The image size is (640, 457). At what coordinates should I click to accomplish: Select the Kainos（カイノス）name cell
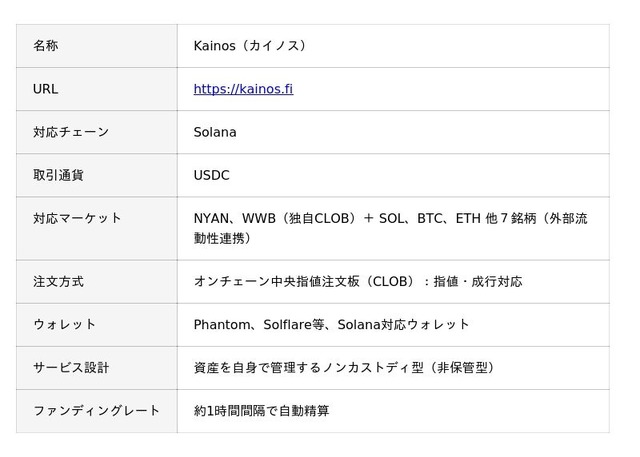tap(250, 46)
